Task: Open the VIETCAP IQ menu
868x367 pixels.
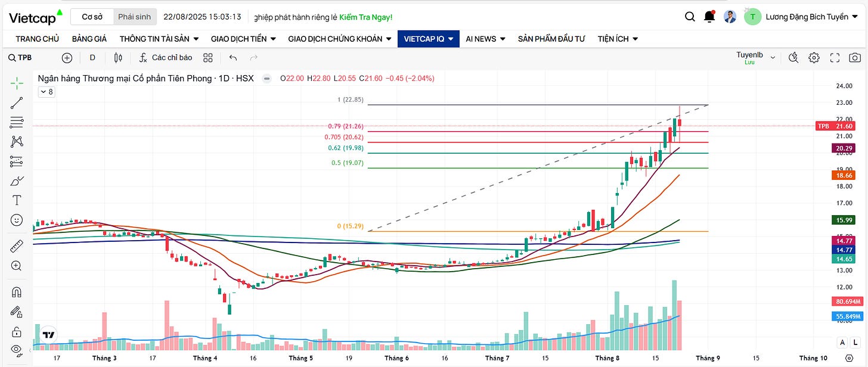Action: coord(429,39)
